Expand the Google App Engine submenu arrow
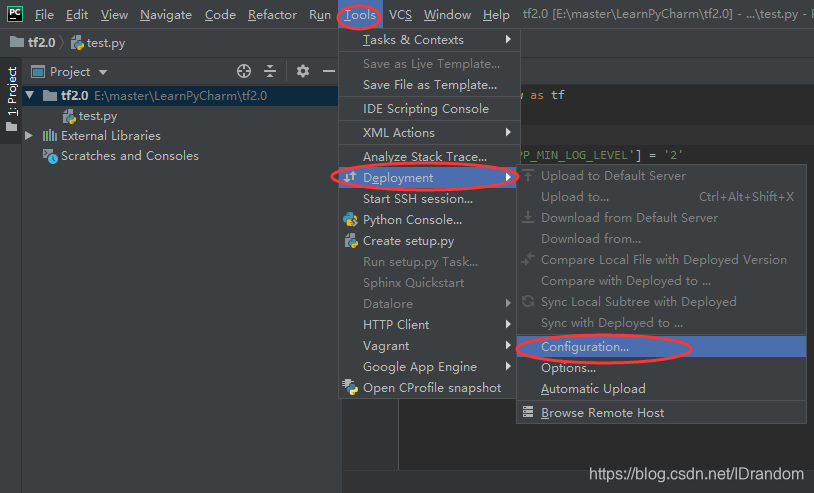814x493 pixels. [x=508, y=366]
